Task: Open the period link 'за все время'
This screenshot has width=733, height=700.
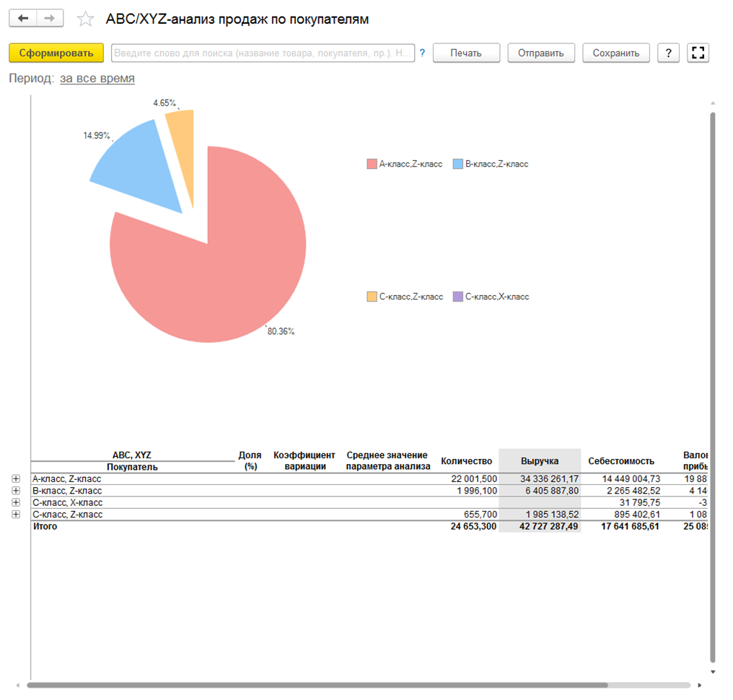Action: pos(97,79)
